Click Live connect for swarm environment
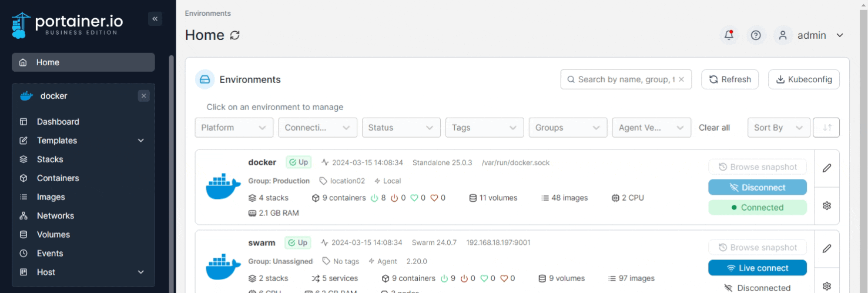 [757, 268]
